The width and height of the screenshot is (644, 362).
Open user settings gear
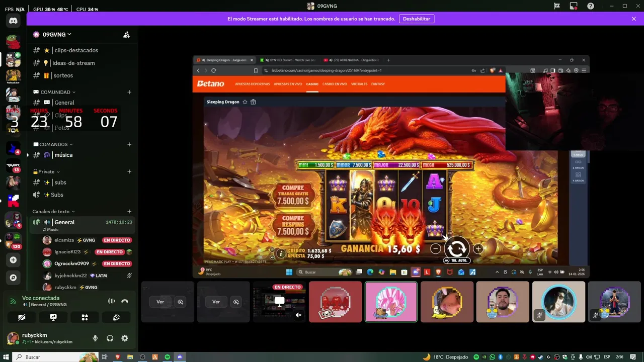point(125,338)
